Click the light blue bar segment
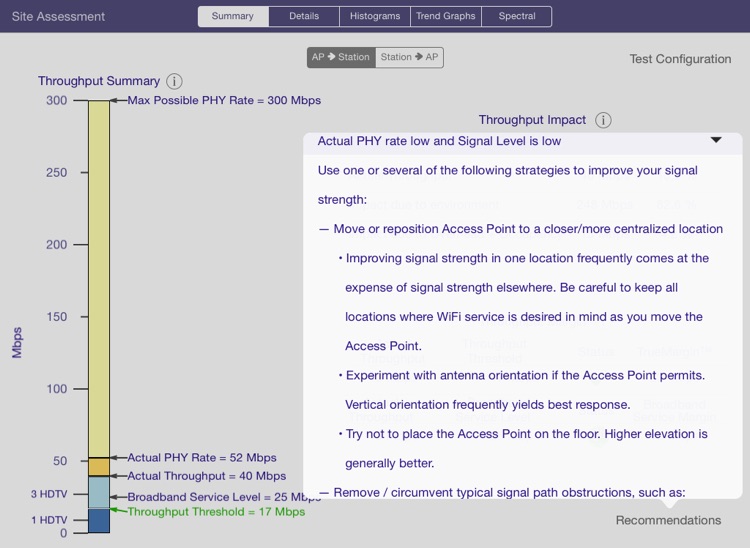750x548 pixels. point(99,492)
